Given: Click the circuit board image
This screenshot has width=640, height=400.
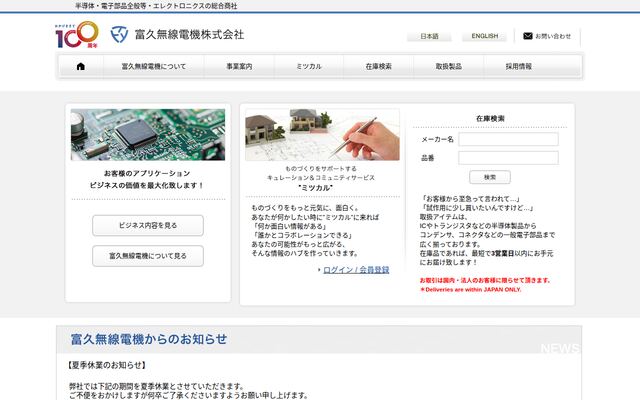Looking at the screenshot, I should (148, 134).
